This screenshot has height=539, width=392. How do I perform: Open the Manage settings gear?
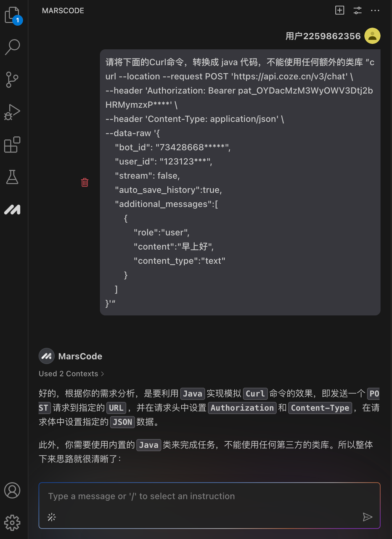click(12, 523)
